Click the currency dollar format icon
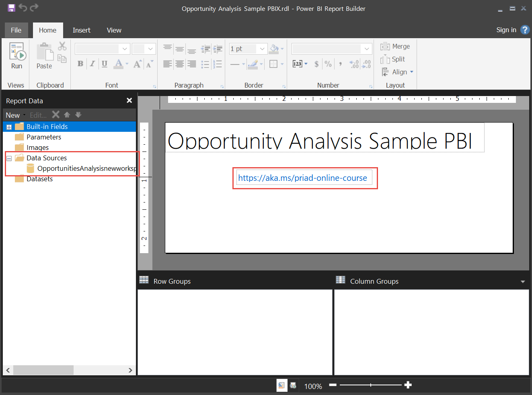 coord(317,64)
